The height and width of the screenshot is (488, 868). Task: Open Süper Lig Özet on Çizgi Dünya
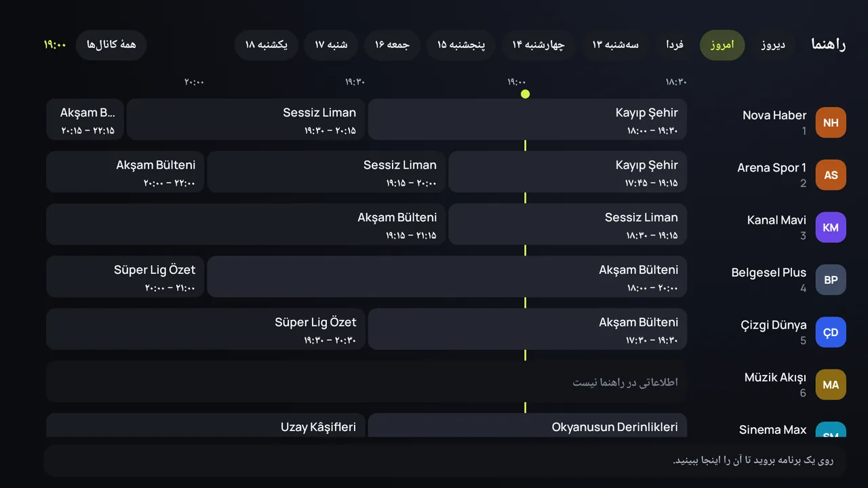[x=205, y=329]
